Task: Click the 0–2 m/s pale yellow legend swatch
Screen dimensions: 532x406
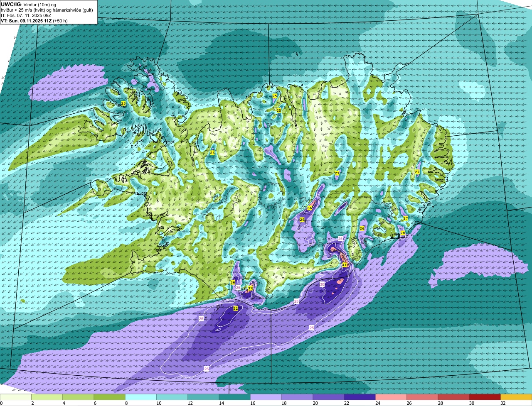Action: click(16, 397)
